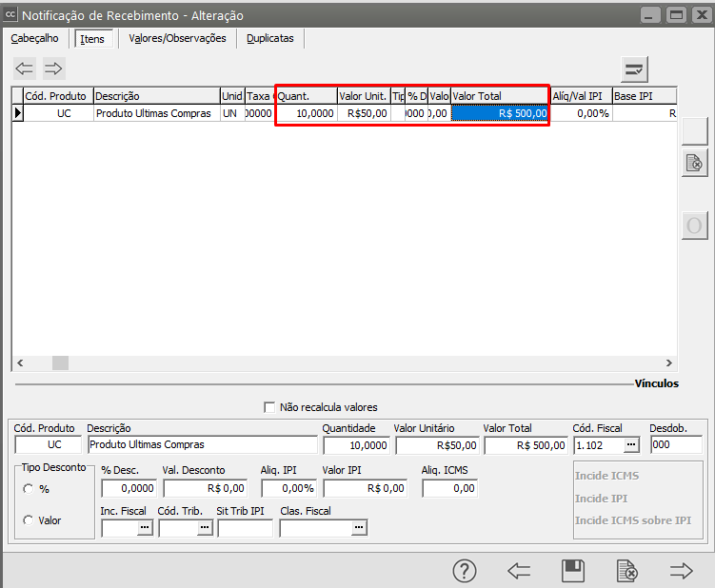715x588 pixels.
Task: Open the Cód. Fiscal lookup button
Action: pyautogui.click(x=630, y=445)
